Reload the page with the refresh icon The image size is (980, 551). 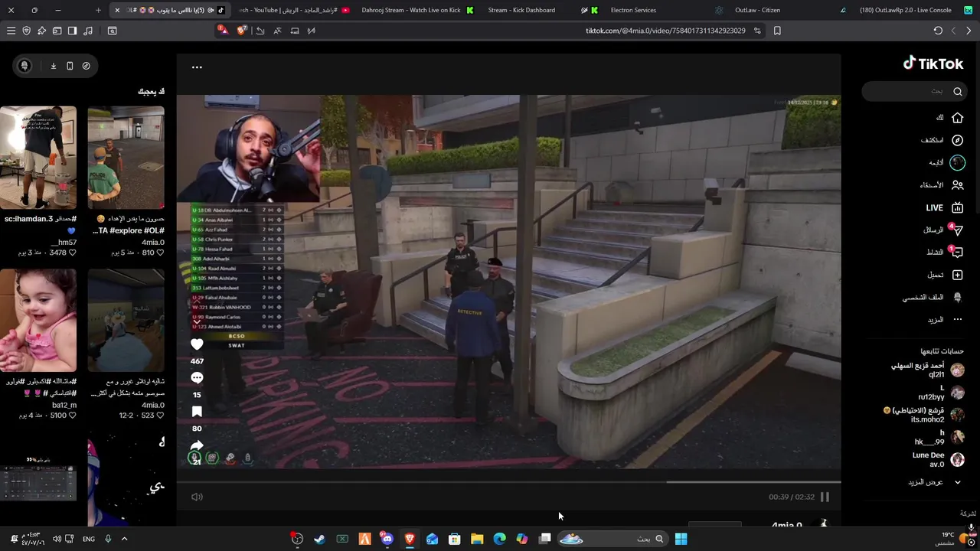pos(938,31)
